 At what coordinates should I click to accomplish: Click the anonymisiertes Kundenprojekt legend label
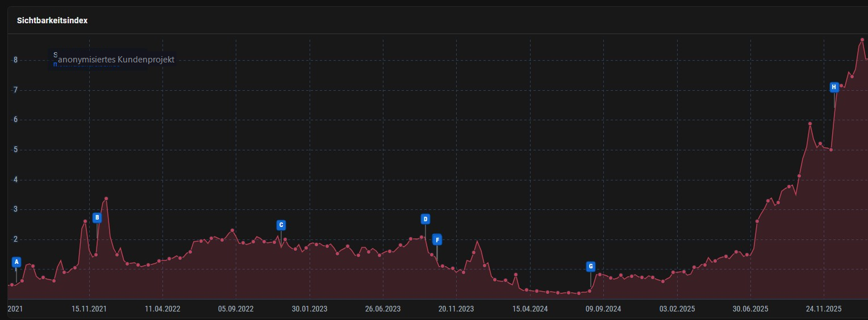tap(116, 60)
